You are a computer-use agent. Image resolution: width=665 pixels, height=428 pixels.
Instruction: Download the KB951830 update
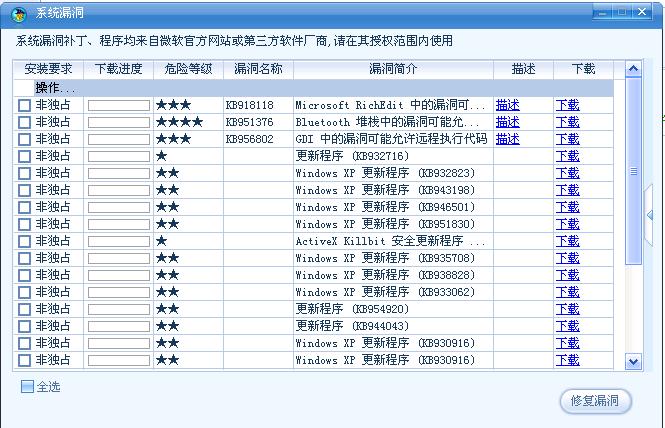[567, 224]
